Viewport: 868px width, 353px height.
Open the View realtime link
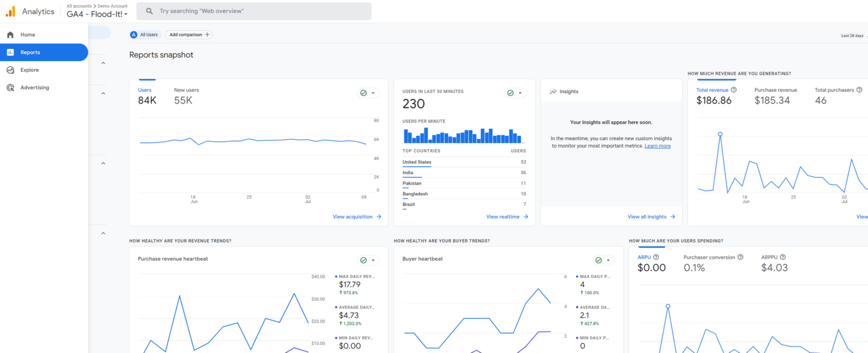point(506,217)
